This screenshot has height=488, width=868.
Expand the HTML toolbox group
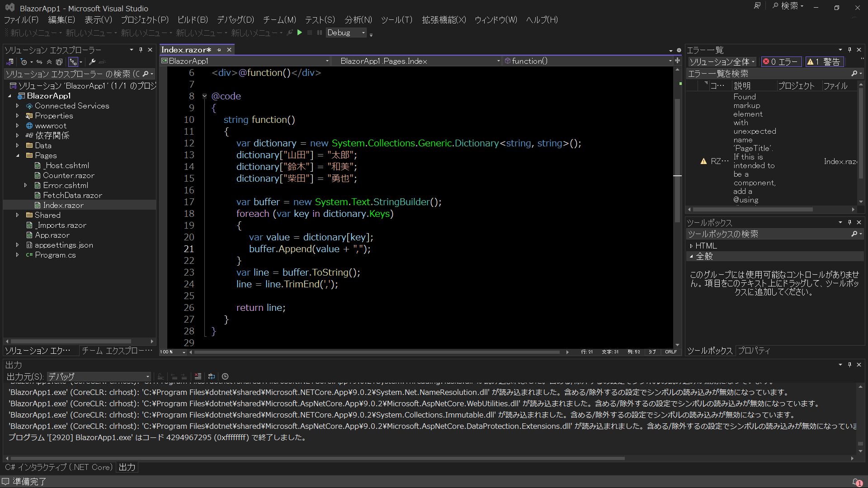click(691, 246)
